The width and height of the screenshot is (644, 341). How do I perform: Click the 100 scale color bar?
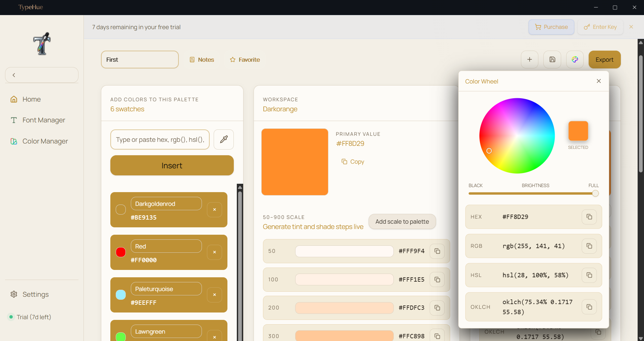tap(344, 280)
